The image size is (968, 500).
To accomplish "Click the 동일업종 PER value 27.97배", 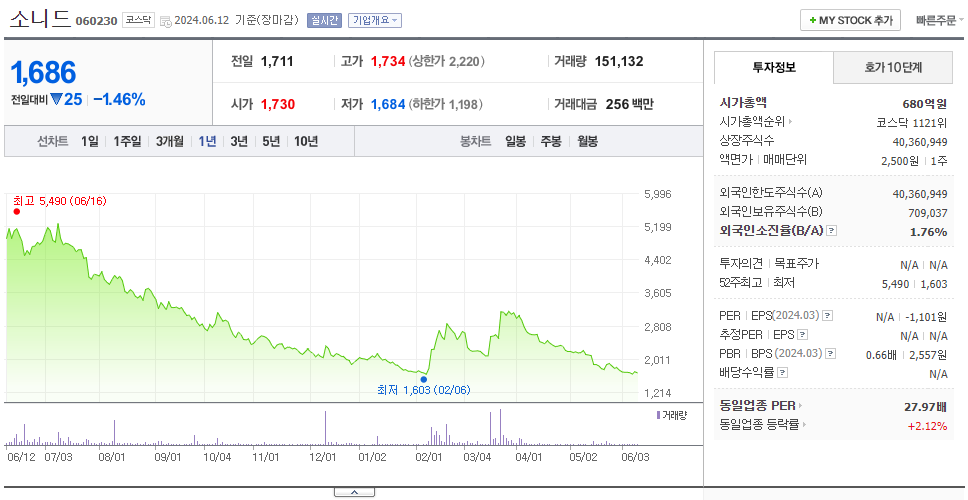I will (x=925, y=407).
